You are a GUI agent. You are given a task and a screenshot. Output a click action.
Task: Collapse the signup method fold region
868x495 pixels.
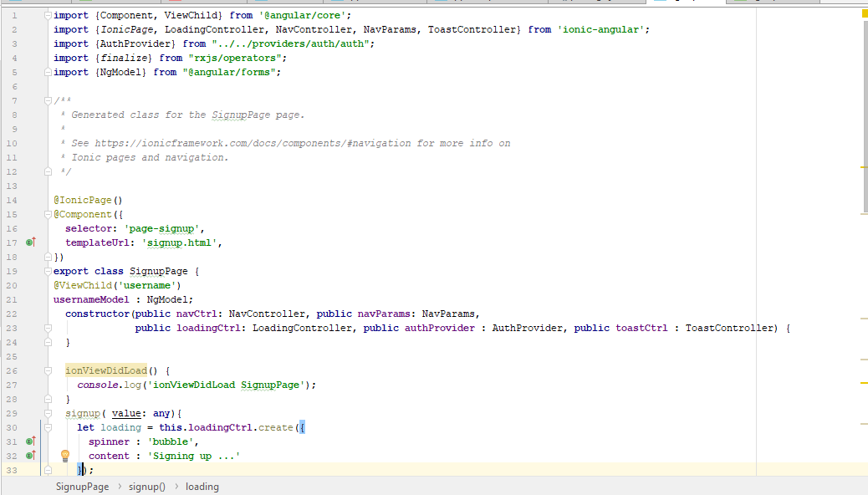click(48, 413)
